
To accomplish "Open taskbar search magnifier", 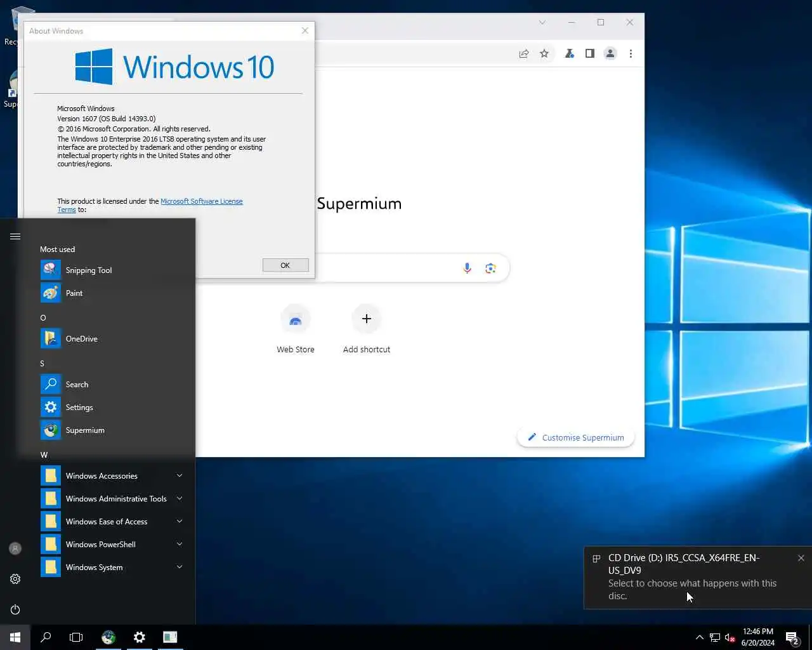I will 46,637.
